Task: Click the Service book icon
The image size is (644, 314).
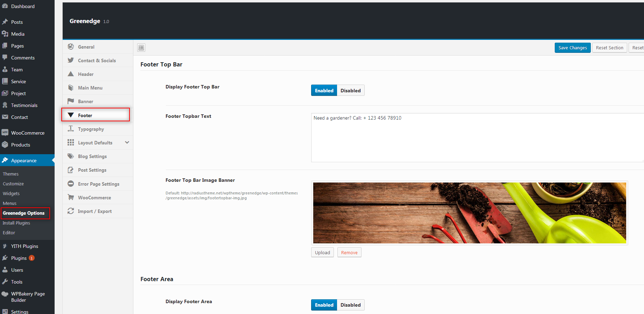Action: [x=5, y=81]
